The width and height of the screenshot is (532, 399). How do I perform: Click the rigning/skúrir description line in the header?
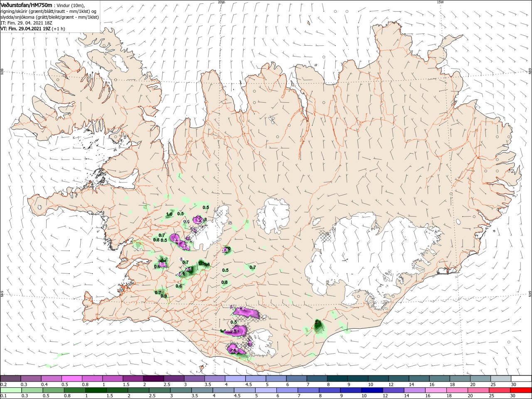(48, 11)
